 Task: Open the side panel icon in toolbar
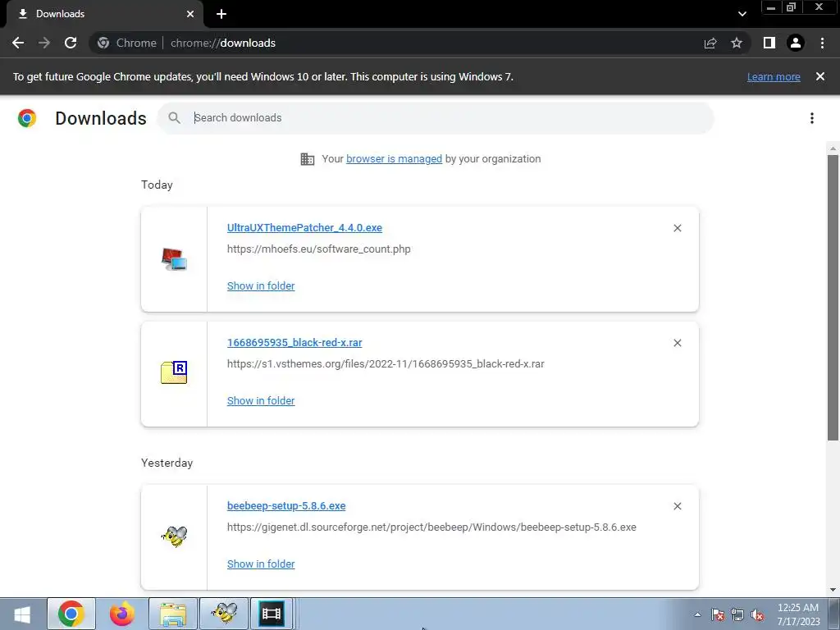point(769,43)
